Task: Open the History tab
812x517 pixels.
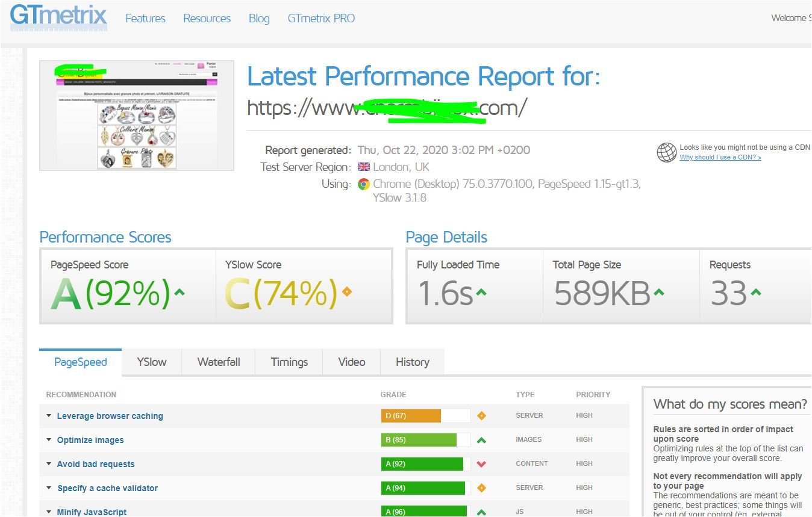Action: [413, 362]
